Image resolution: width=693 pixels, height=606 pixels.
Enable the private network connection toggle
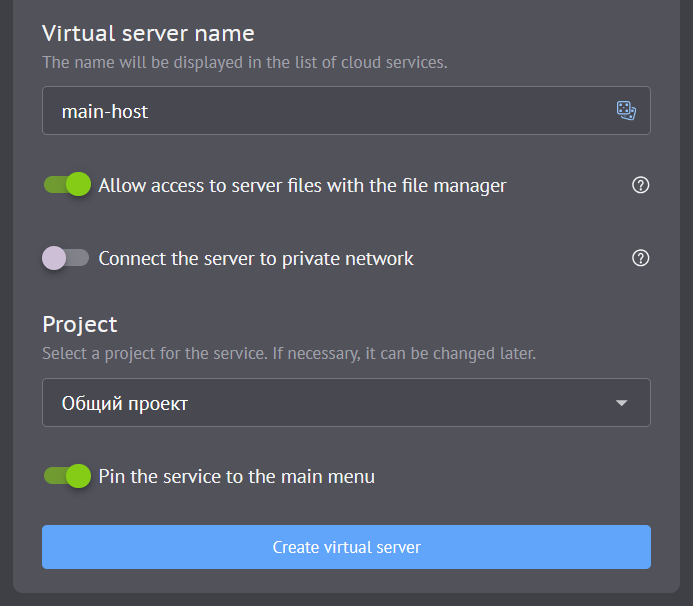(66, 258)
